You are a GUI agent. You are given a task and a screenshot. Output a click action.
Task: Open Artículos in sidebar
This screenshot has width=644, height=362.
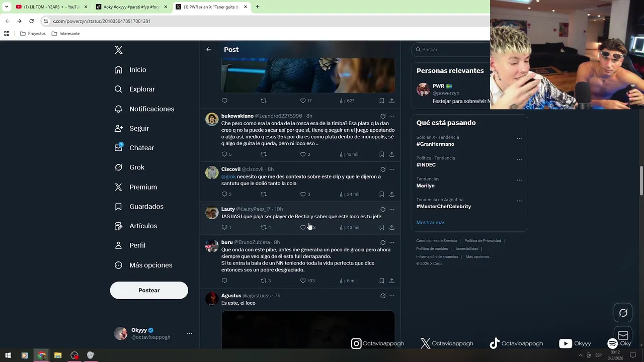136,226
